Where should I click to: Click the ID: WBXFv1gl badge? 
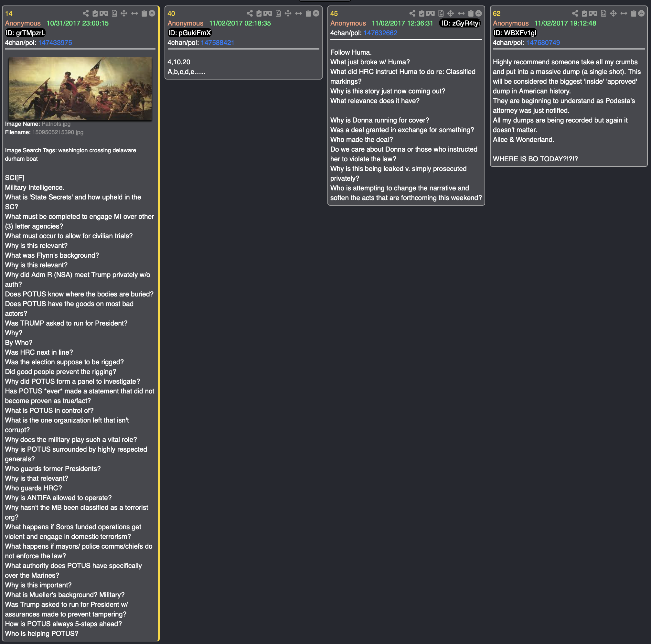click(x=515, y=33)
